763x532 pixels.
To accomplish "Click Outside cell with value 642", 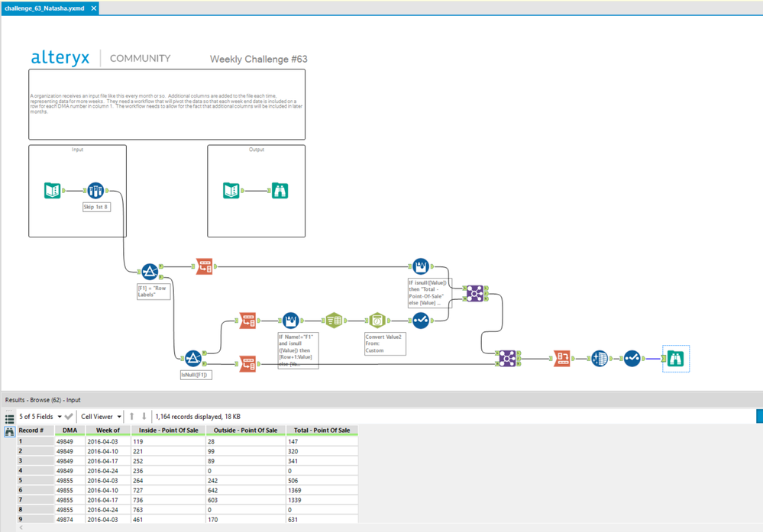I will [x=246, y=490].
